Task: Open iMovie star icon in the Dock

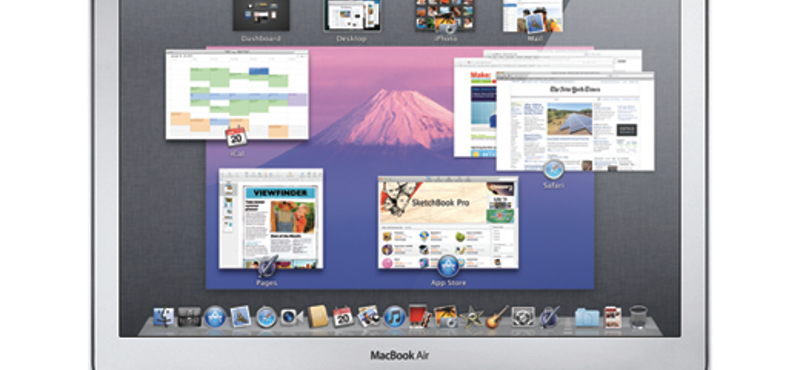Action: point(471,317)
